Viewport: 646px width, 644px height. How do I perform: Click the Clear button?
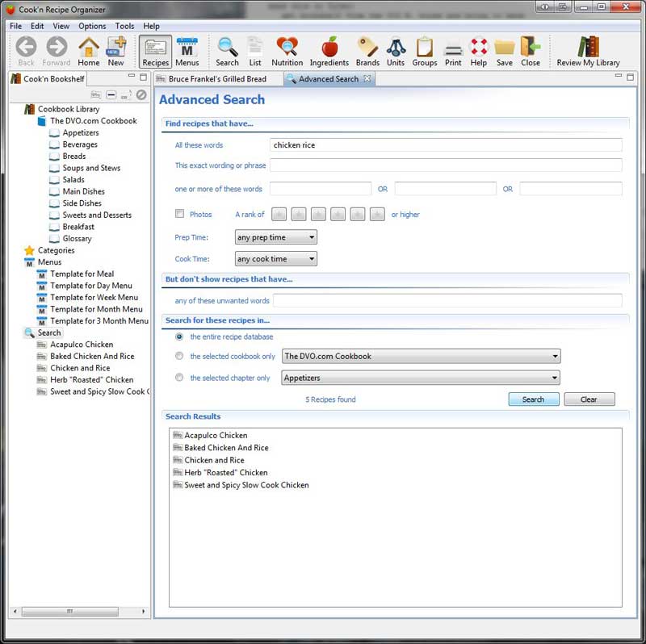(589, 399)
